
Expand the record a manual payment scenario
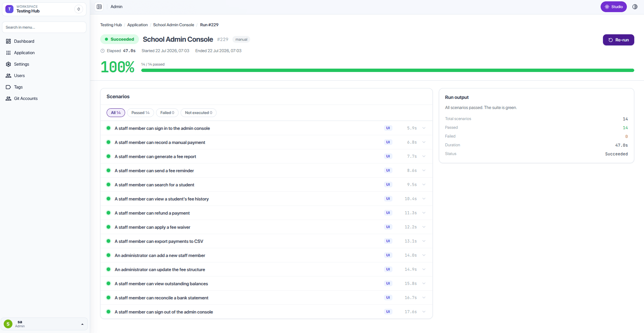coord(424,142)
